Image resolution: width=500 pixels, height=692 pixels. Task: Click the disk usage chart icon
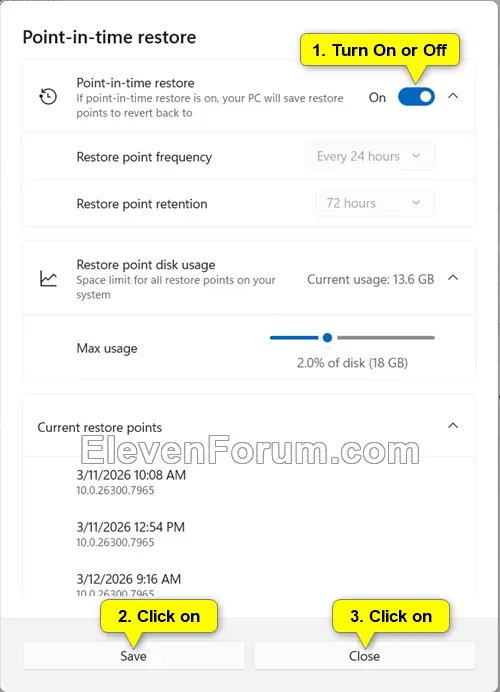point(48,279)
